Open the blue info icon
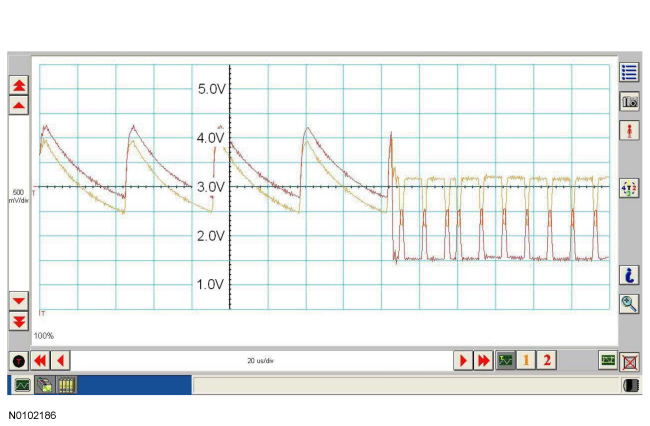 click(x=629, y=276)
